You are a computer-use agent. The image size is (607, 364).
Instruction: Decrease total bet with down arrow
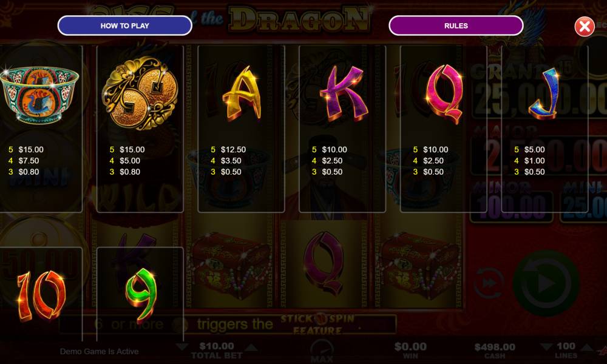coord(182,346)
